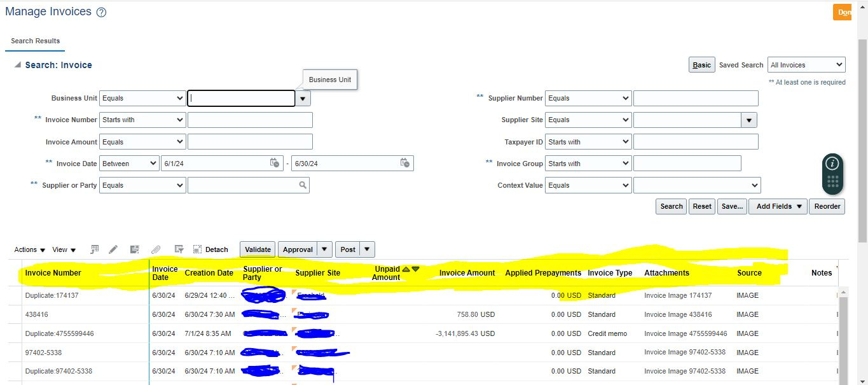Sort Unpaid Amount using the ascending arrow

(x=406, y=269)
